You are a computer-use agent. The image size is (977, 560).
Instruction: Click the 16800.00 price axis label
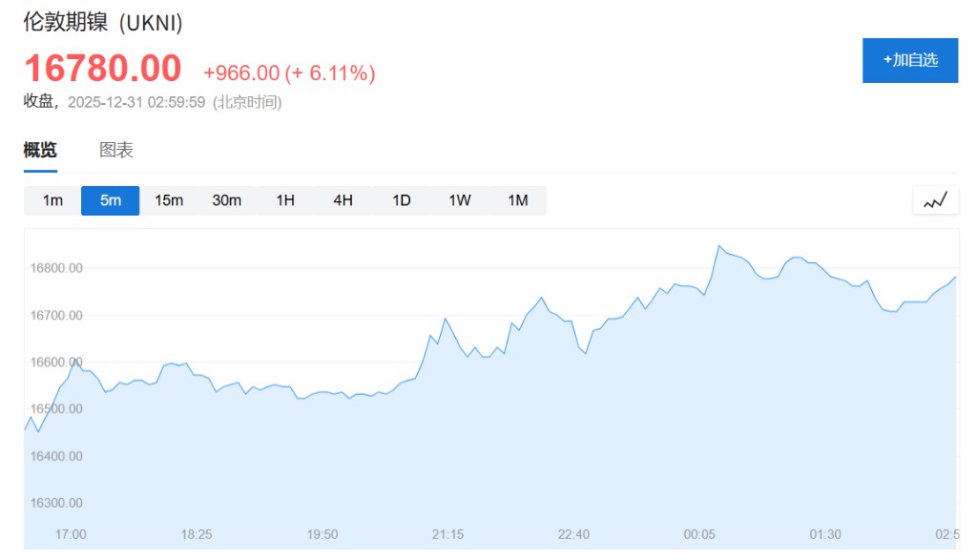point(56,268)
